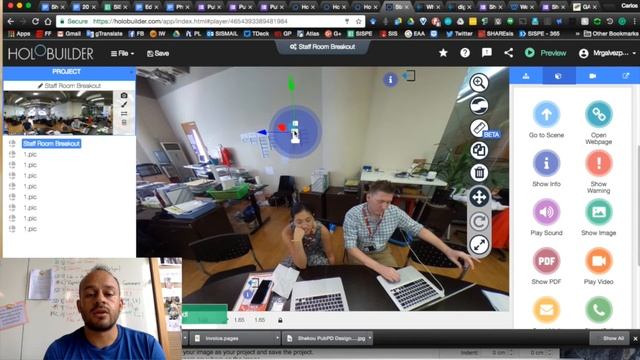Image resolution: width=640 pixels, height=360 pixels.
Task: Click the yellow envelope email action icon
Action: [x=546, y=310]
